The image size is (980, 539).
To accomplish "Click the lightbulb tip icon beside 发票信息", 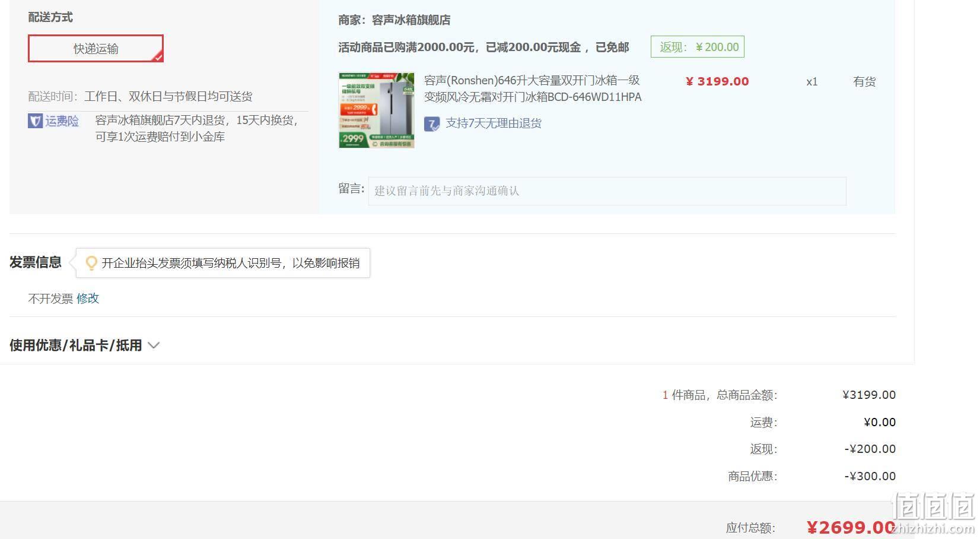I will click(91, 263).
